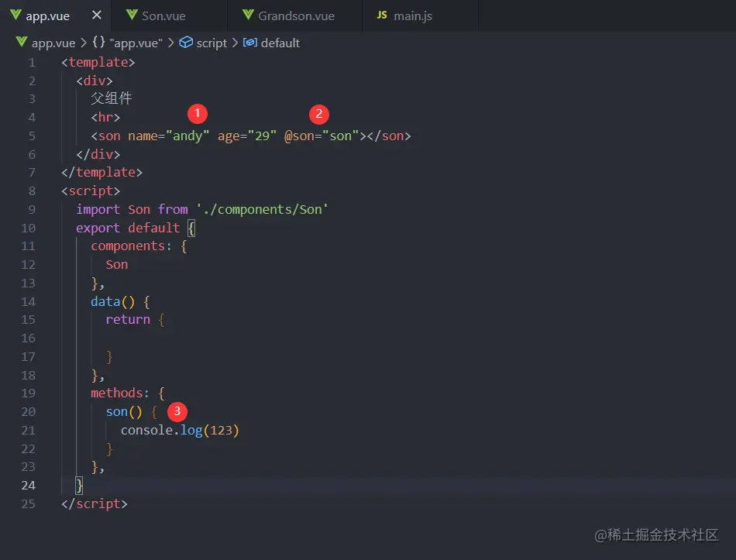Screen dimensions: 736x560
Task: Click line number 1 in gutter
Action: click(x=32, y=63)
